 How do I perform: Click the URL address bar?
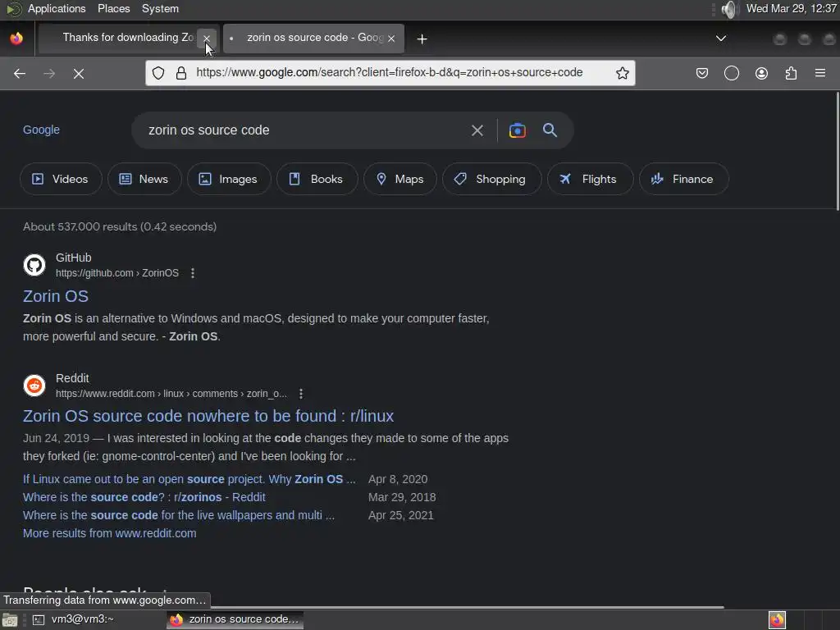pyautogui.click(x=390, y=73)
